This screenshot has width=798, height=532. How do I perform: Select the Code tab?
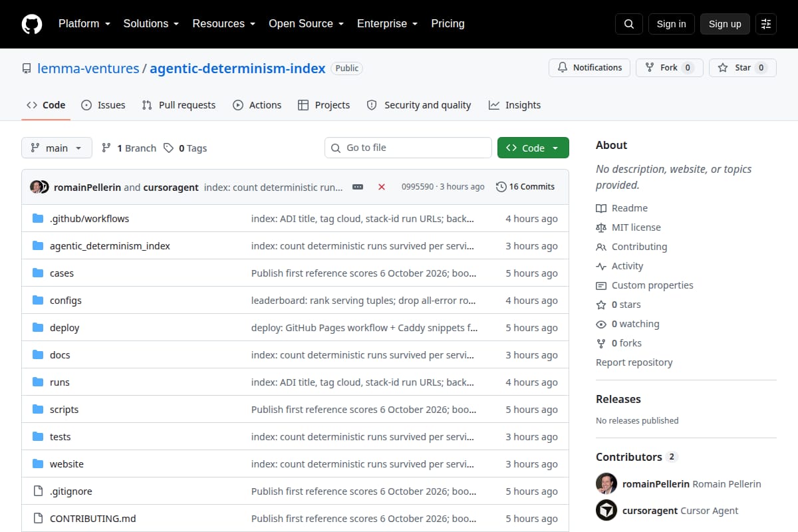point(46,105)
